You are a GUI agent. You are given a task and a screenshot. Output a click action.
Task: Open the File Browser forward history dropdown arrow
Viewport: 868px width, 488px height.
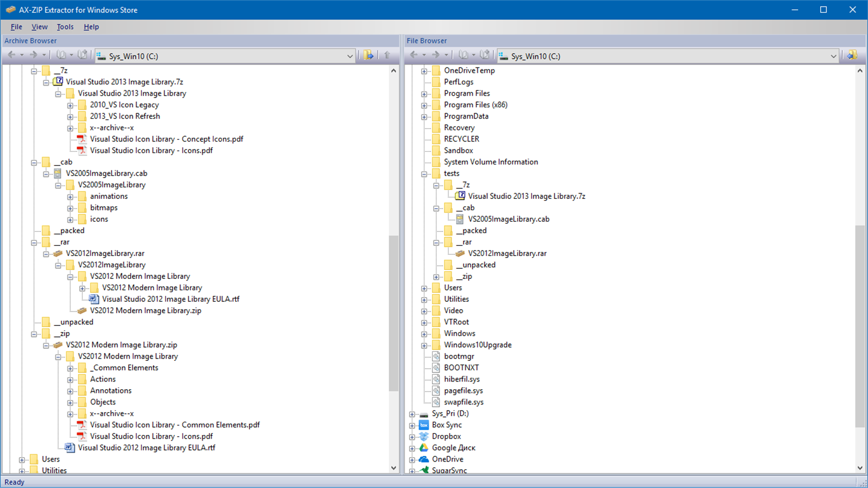click(x=446, y=55)
